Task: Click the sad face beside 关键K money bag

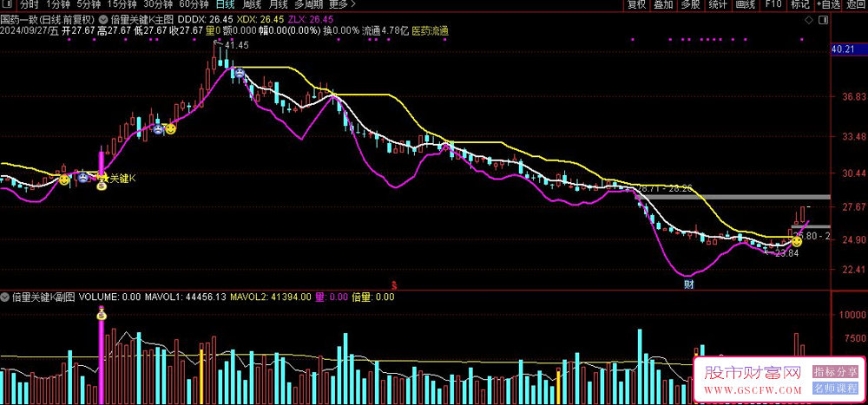Action: pos(82,178)
